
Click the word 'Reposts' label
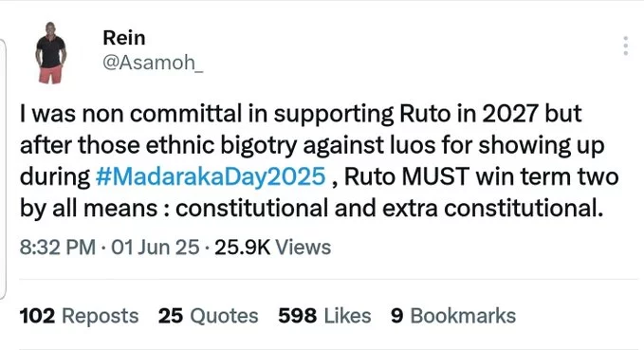pyautogui.click(x=101, y=316)
